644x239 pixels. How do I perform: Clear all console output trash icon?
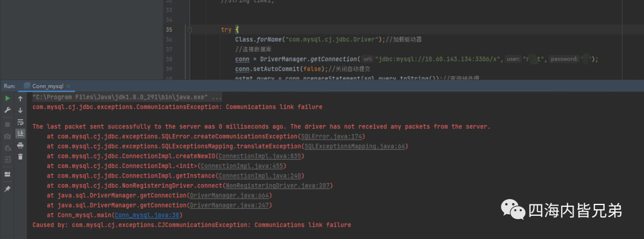pyautogui.click(x=20, y=157)
